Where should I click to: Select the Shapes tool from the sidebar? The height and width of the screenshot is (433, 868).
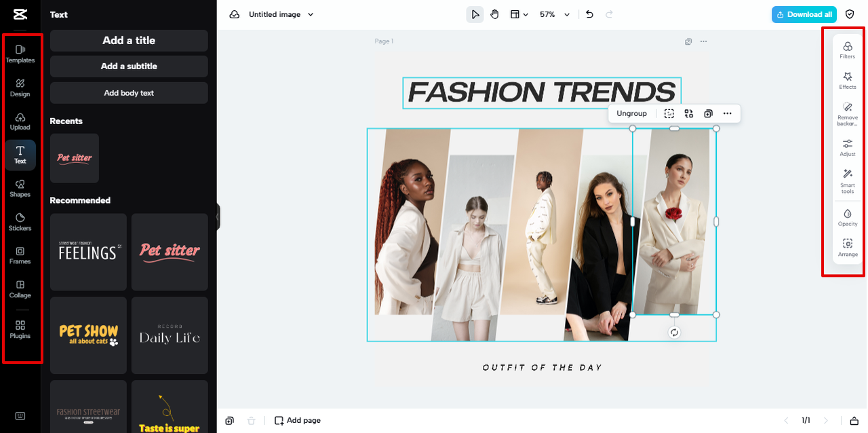pos(20,188)
